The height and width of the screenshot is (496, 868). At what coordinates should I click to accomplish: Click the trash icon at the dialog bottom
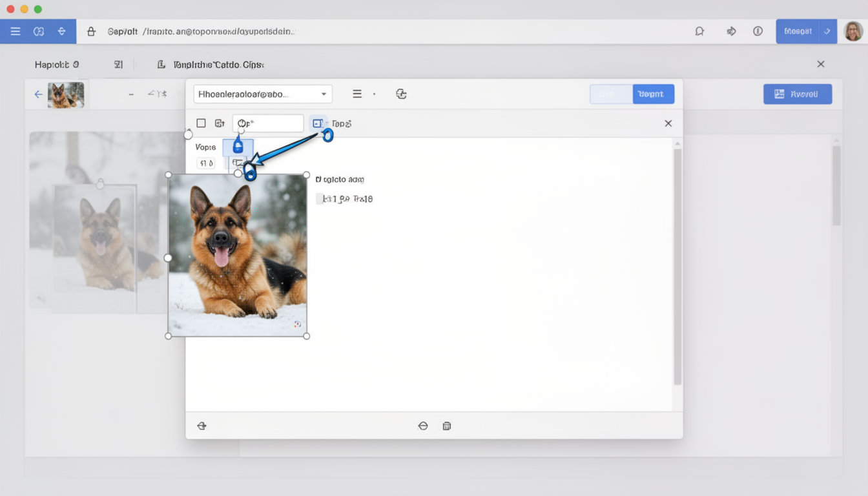[447, 426]
